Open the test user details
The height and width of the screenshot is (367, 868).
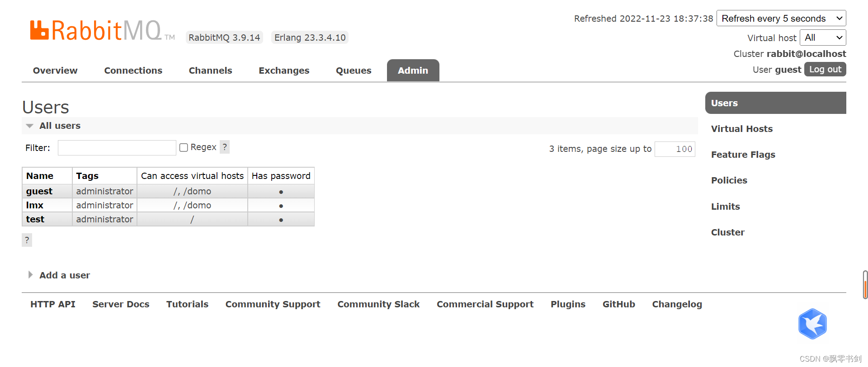pos(35,219)
